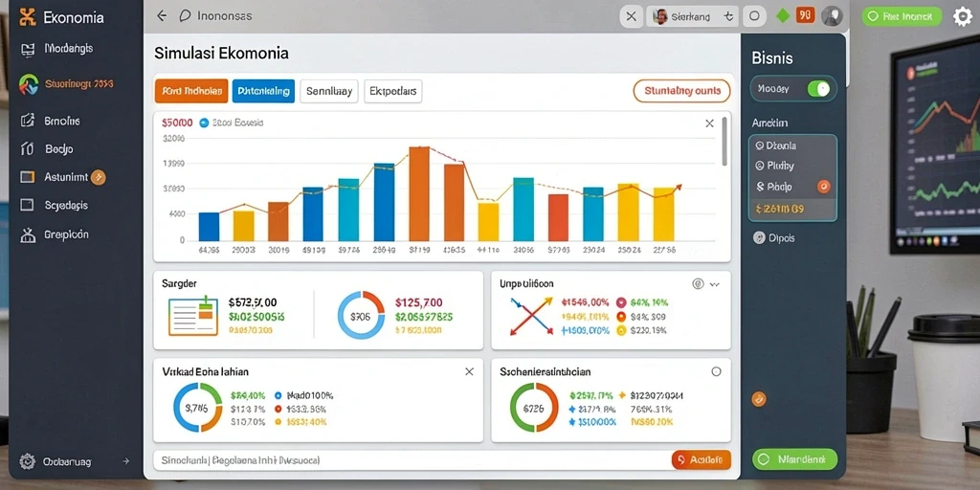
Task: Click the settings gear icon at top right
Action: coord(963,16)
